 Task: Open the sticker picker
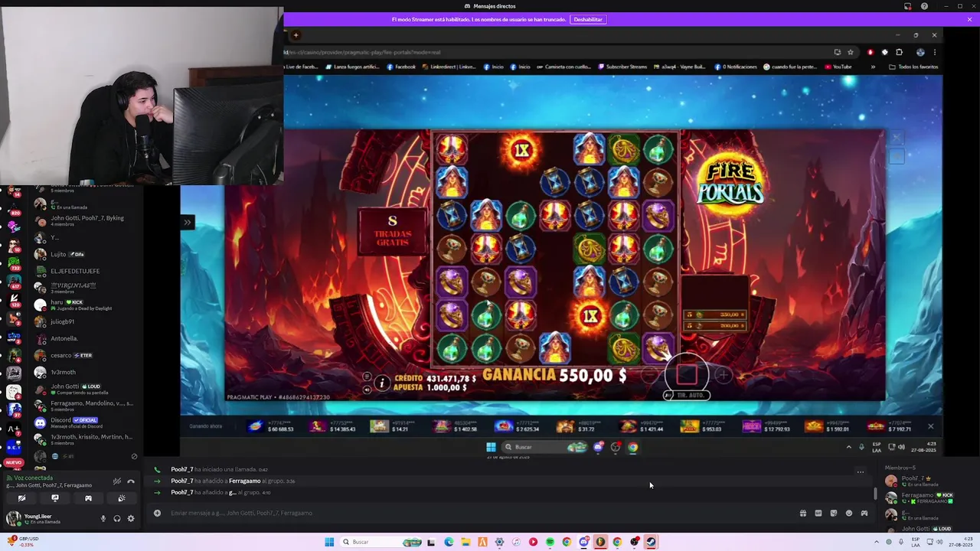tap(834, 513)
